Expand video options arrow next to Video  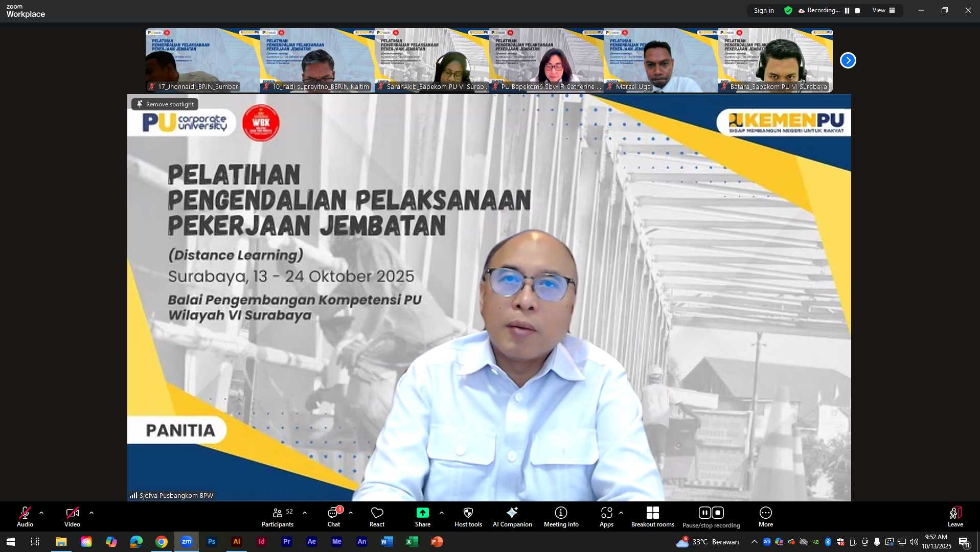point(92,513)
